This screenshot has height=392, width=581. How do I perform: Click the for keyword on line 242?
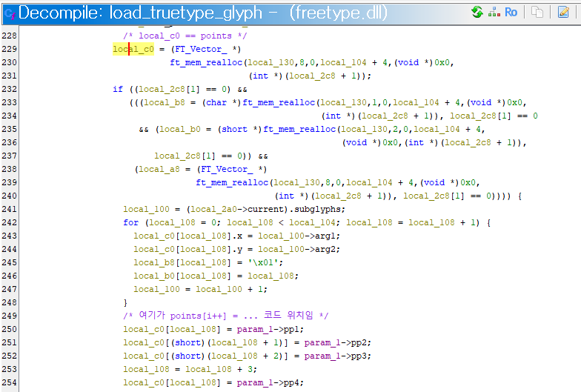coord(130,223)
